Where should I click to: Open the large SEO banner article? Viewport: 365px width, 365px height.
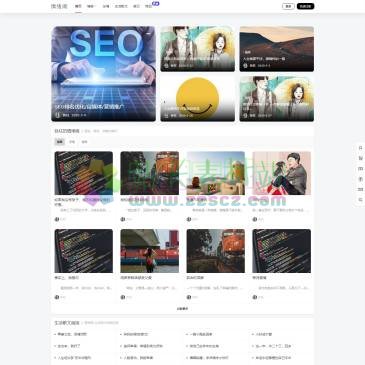tap(103, 74)
